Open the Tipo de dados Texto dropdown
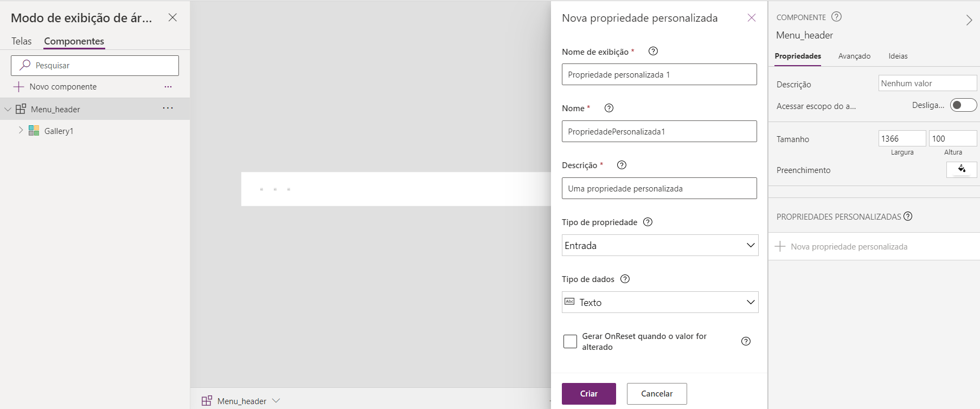The image size is (980, 409). 659,302
